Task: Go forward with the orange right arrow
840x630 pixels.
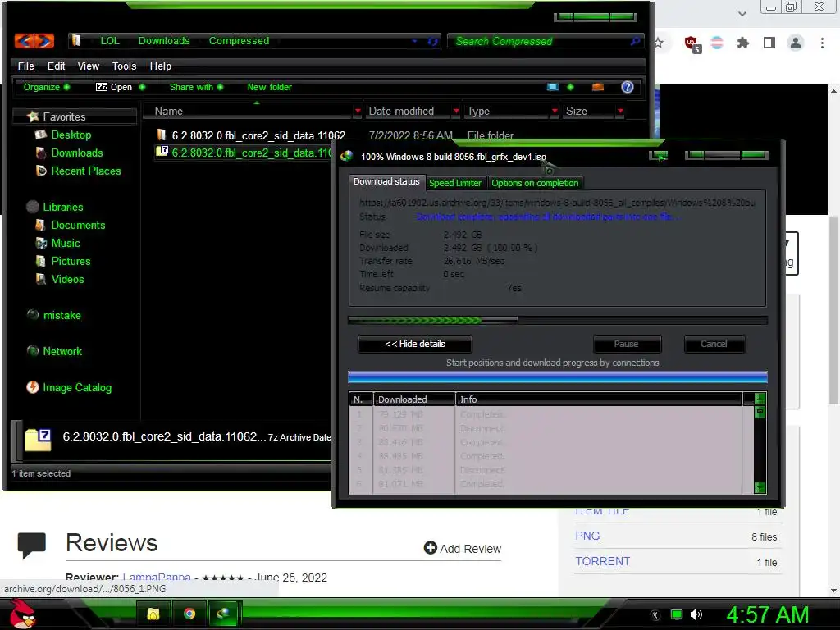Action: coord(44,41)
